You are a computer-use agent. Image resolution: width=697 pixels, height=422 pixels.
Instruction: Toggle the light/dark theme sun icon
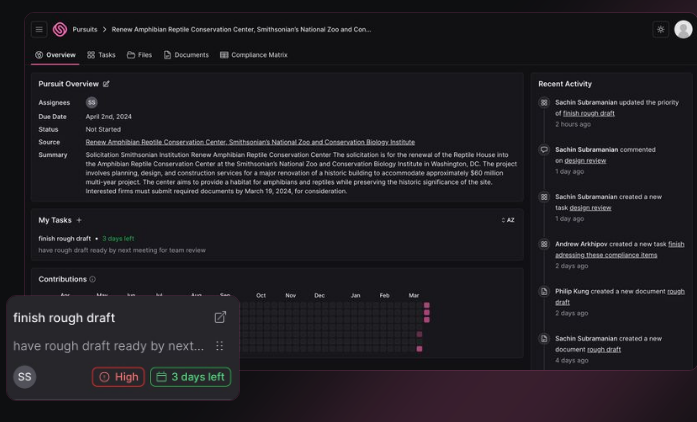click(660, 30)
